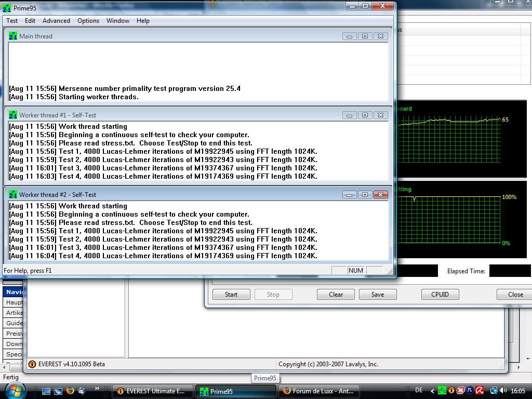Screen dimensions: 532x399
Task: Click the Guide link in the navigation sidebar
Action: (x=14, y=323)
